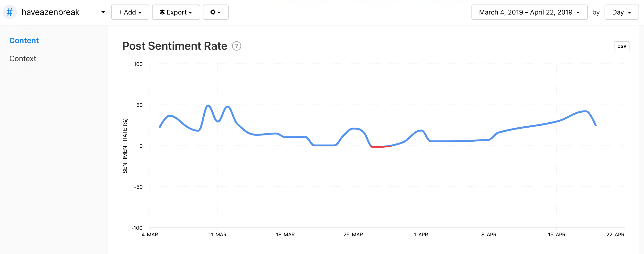This screenshot has height=254, width=644.
Task: Click the SENTIMENT RATE (%) axis title
Action: [x=125, y=146]
